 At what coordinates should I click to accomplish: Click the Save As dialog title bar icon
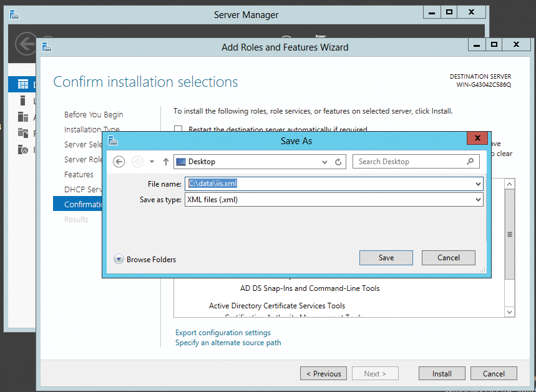[113, 141]
